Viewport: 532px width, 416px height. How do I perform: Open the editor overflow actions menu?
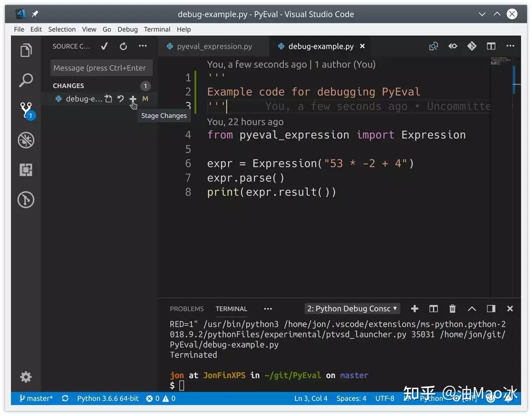coord(510,46)
